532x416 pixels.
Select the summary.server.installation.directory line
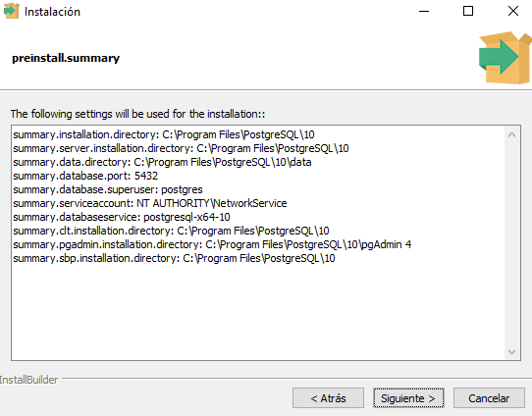click(181, 148)
